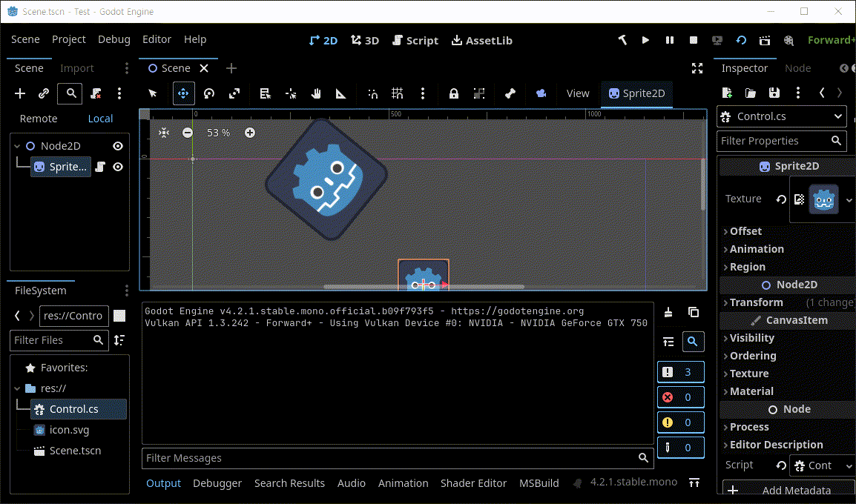The height and width of the screenshot is (504, 856).
Task: Instantiate a child scene with link icon
Action: [x=44, y=93]
